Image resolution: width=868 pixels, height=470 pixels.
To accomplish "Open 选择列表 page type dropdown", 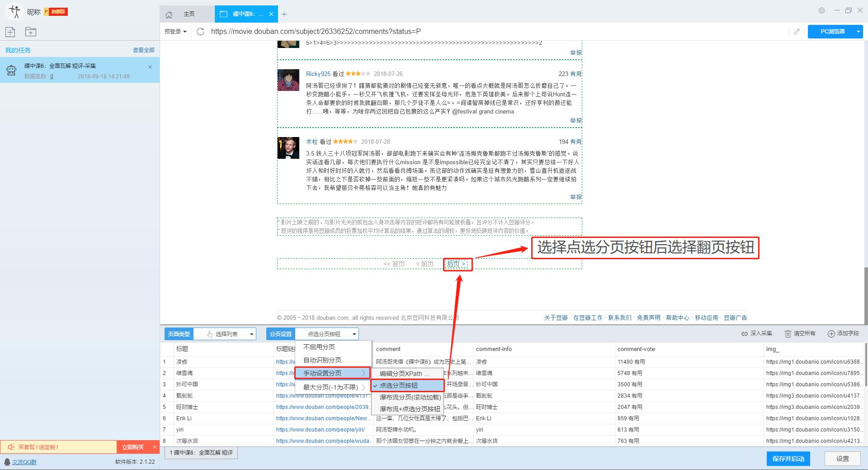I will (225, 334).
